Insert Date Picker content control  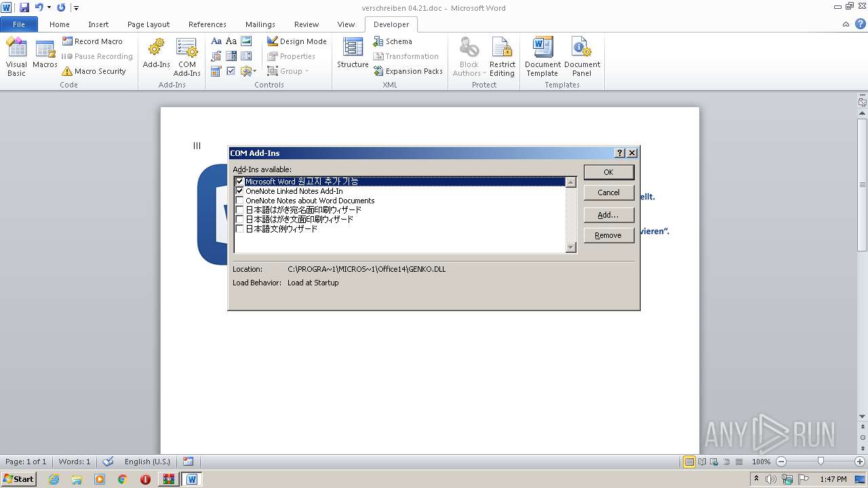click(x=216, y=71)
